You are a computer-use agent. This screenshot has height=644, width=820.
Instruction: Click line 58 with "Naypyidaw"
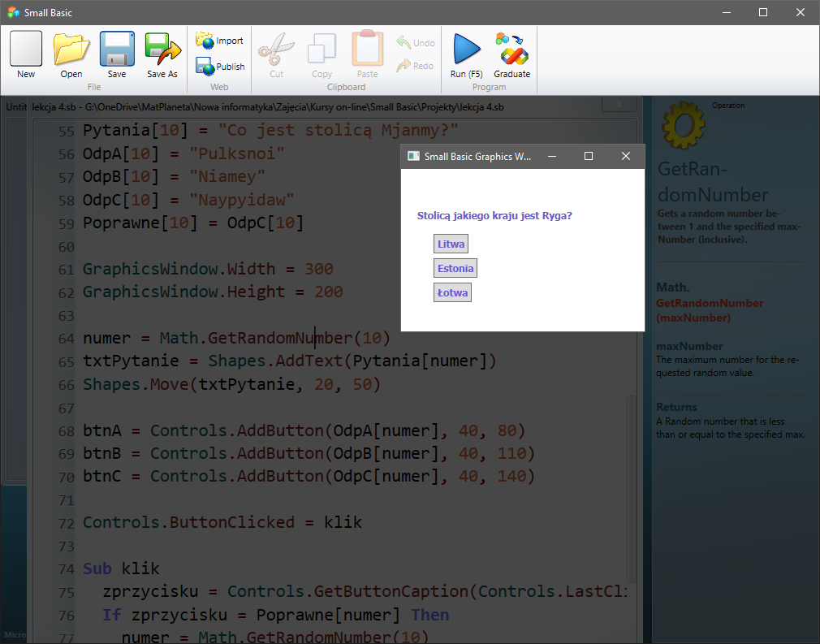tap(188, 199)
